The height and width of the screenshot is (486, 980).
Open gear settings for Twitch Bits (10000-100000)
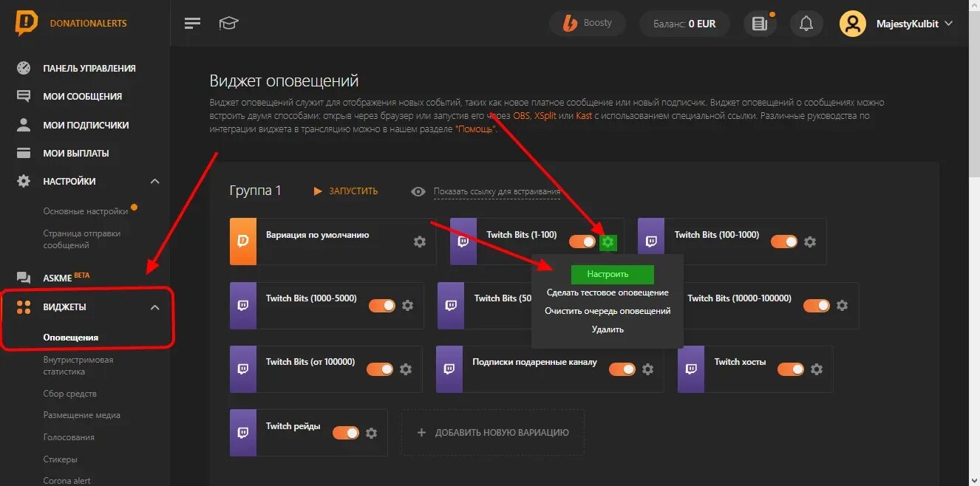pos(842,305)
